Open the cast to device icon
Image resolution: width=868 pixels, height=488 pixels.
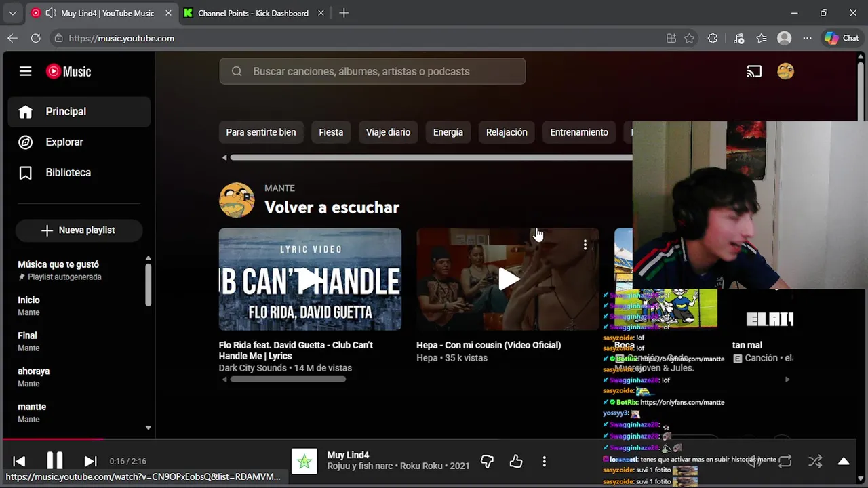(x=754, y=71)
